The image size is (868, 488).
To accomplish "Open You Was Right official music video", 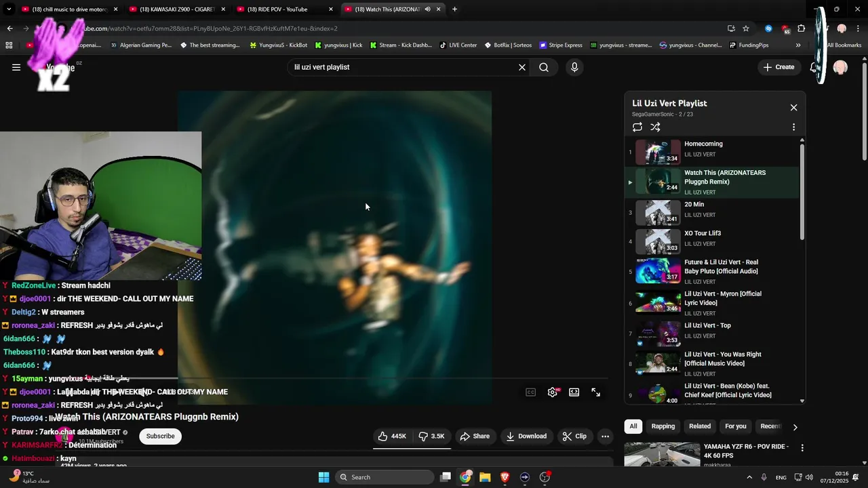I will tap(712, 363).
